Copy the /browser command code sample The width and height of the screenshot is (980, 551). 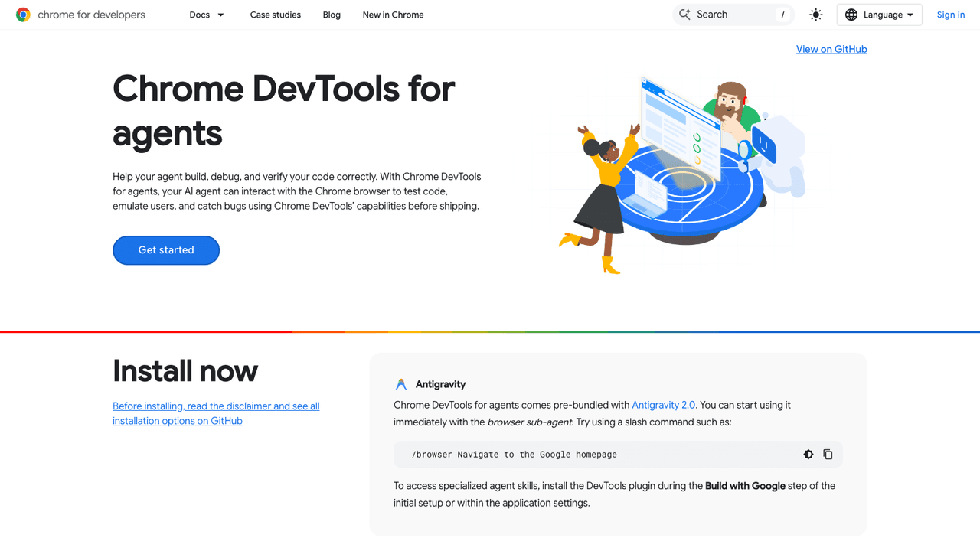828,455
